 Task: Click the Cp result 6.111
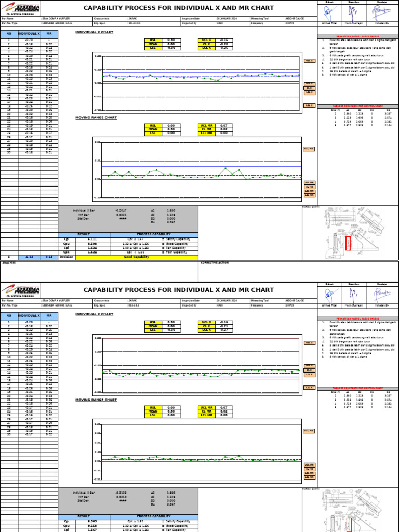click(92, 239)
